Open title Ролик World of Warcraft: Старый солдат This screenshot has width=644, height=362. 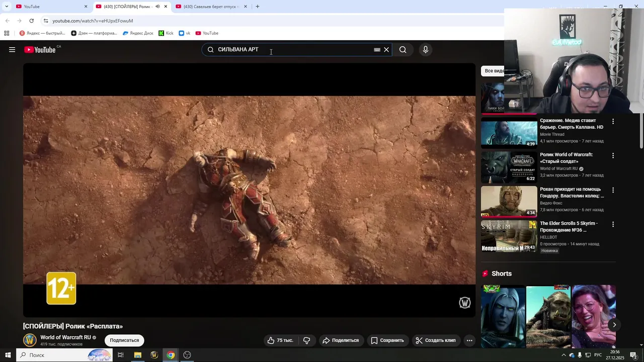[x=567, y=158]
